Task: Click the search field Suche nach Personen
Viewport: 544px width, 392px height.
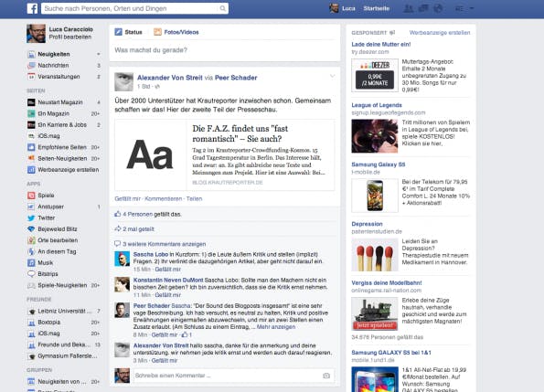Action: (x=131, y=8)
